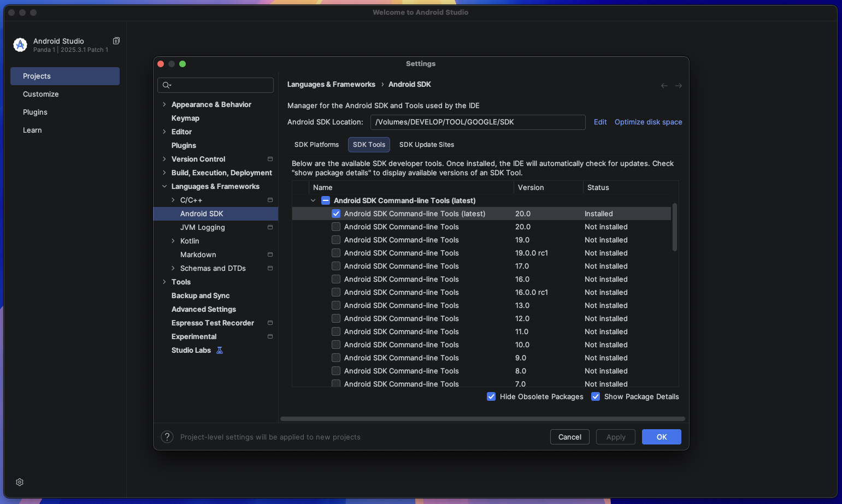
Task: Expand Appearance & Behavior settings section
Action: 164,104
